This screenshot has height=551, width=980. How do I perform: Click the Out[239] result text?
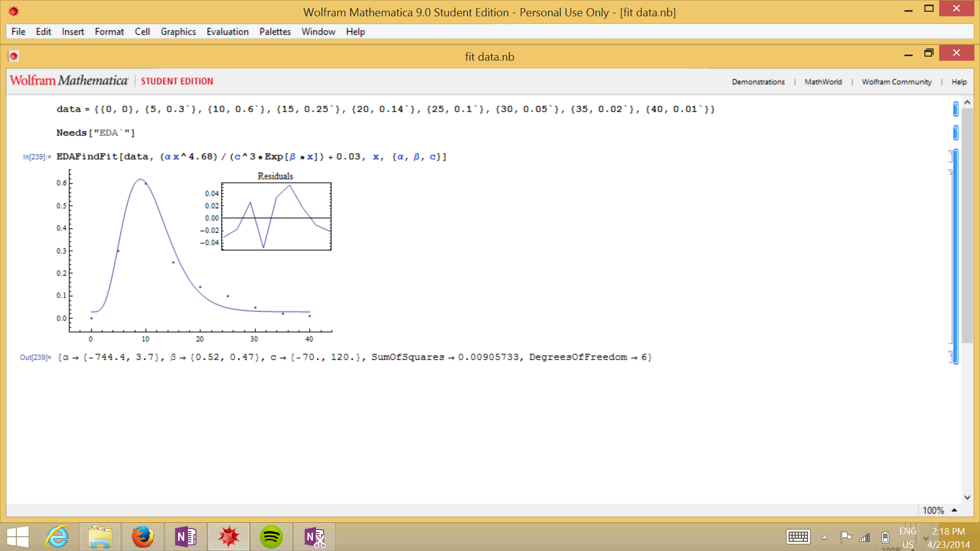355,357
